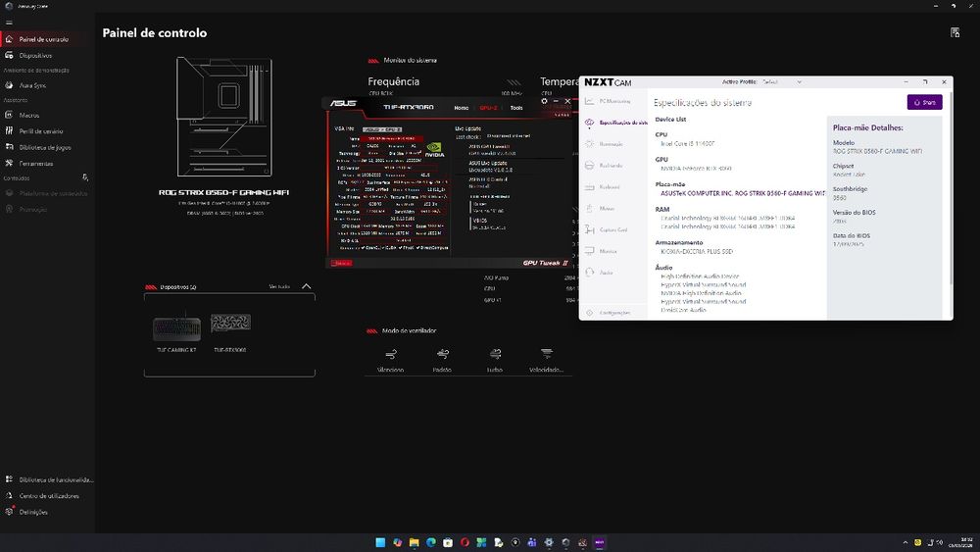
Task: Collapse the Dispositivos LQ panel chevron
Action: (306, 286)
